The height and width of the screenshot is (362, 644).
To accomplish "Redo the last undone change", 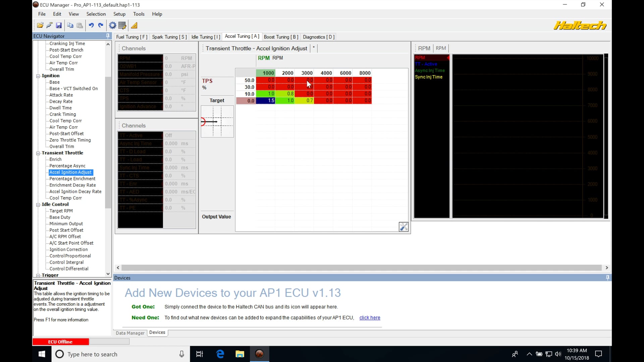I will pyautogui.click(x=101, y=25).
